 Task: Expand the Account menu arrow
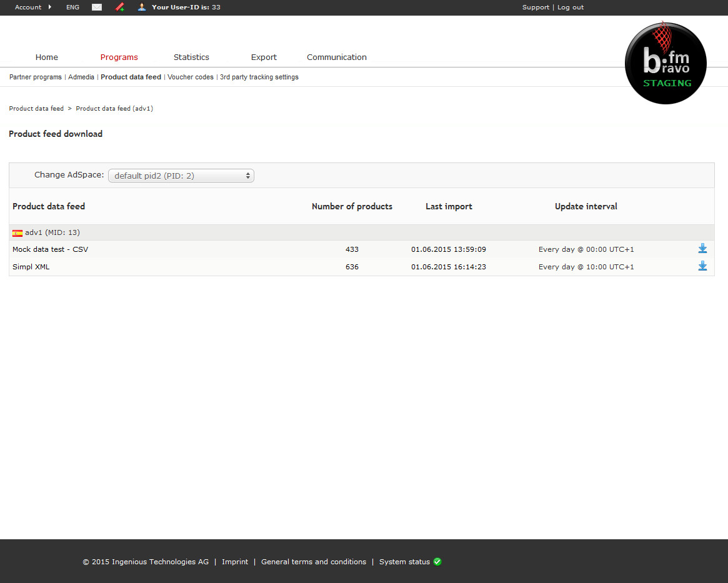[x=49, y=7]
